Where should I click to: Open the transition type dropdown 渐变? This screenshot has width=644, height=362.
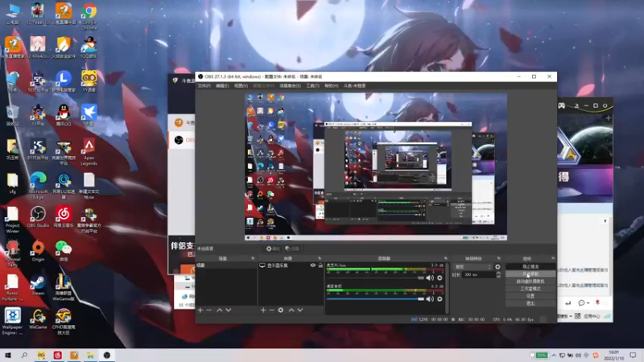(473, 267)
